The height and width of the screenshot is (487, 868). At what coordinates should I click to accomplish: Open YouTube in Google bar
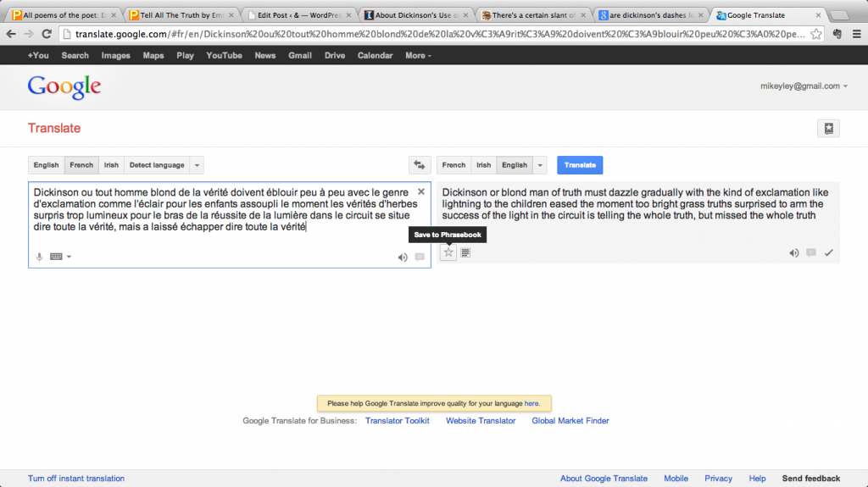click(x=224, y=55)
